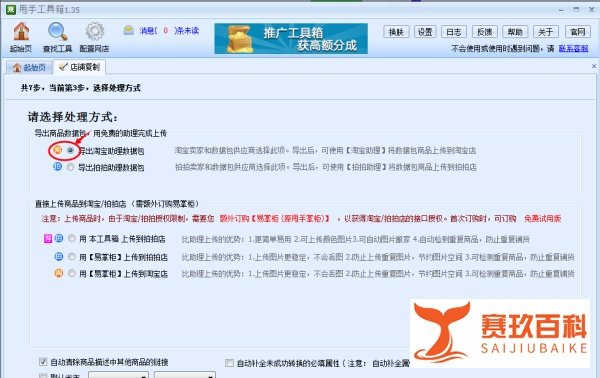Image resolution: width=600 pixels, height=378 pixels.
Task: Open the right dropdown at the bottom
Action: [185, 375]
